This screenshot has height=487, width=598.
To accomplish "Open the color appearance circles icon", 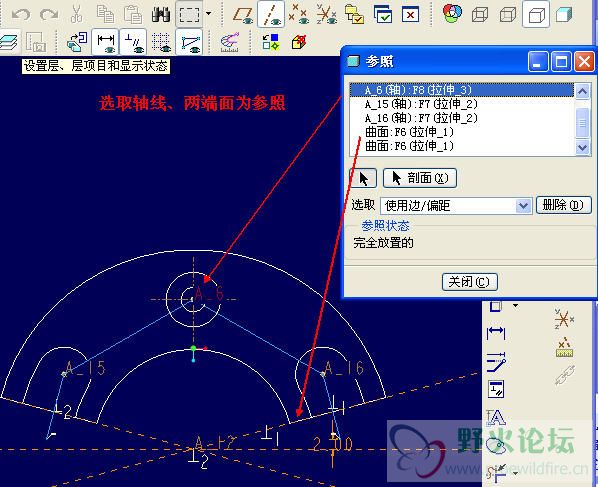I will pyautogui.click(x=452, y=13).
